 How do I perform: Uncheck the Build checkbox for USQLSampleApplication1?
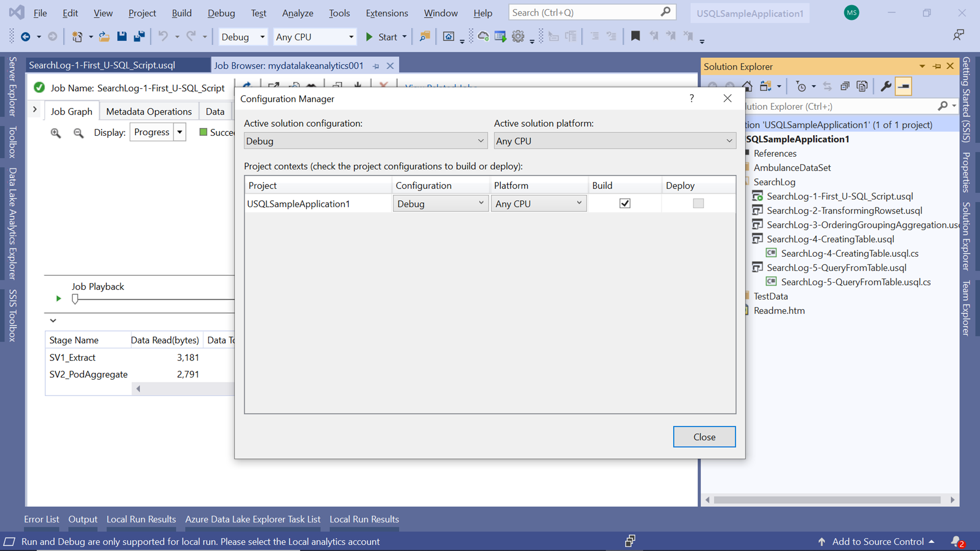[625, 203]
